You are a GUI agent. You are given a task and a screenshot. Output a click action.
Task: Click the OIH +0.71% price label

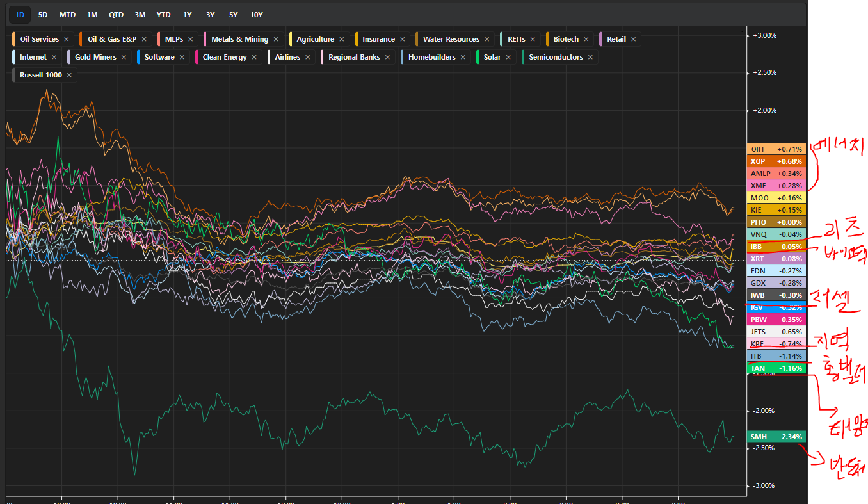pos(776,149)
